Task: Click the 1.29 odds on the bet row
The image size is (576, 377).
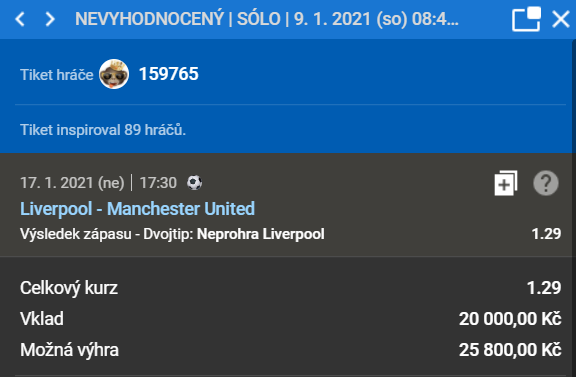Action: pos(546,234)
